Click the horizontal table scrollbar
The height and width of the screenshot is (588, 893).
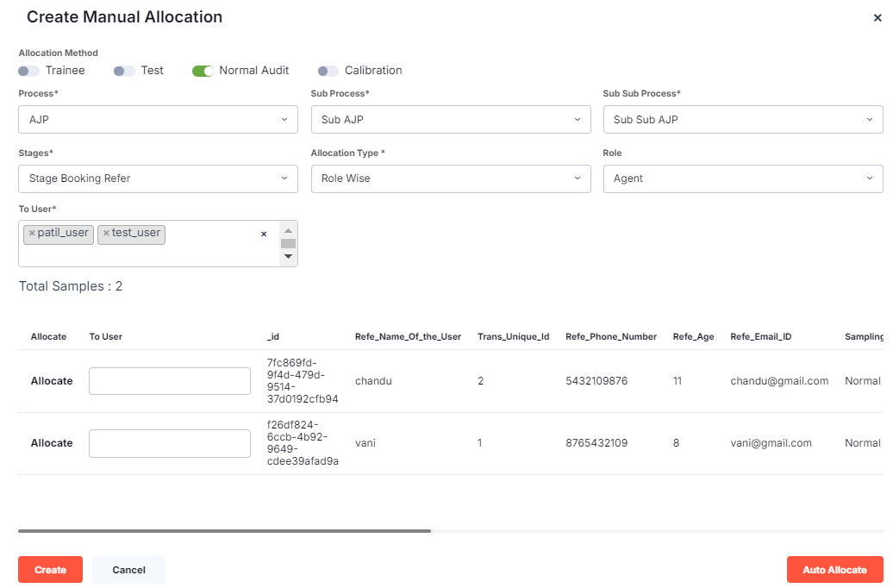coord(224,531)
